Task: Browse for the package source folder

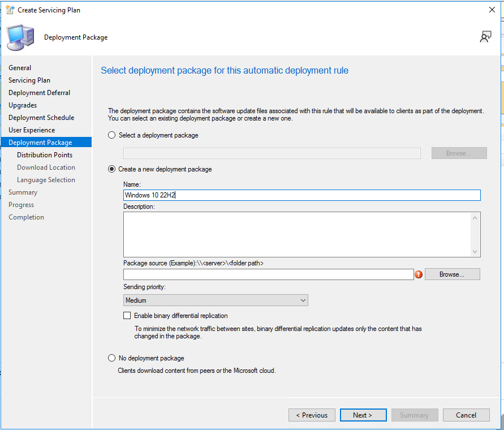Action: [453, 274]
